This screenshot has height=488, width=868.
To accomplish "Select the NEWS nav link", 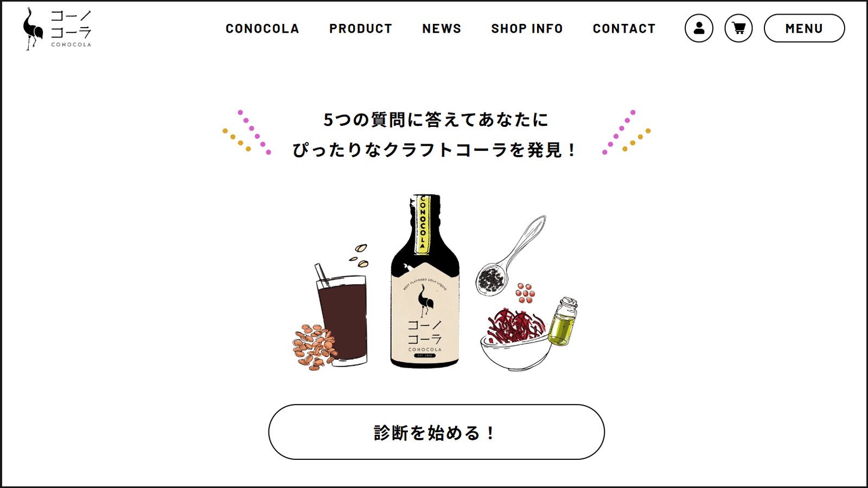I will (x=442, y=29).
